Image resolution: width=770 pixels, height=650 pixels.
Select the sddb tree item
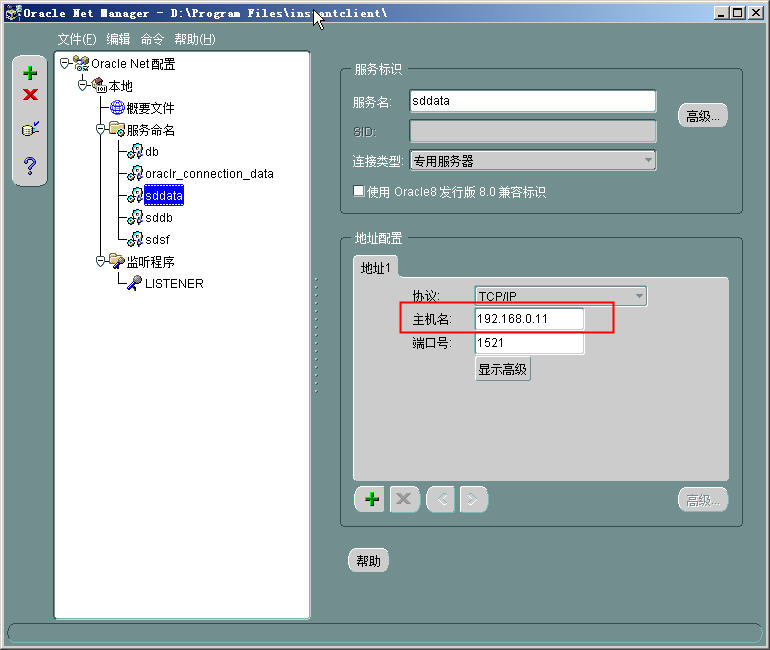click(159, 217)
